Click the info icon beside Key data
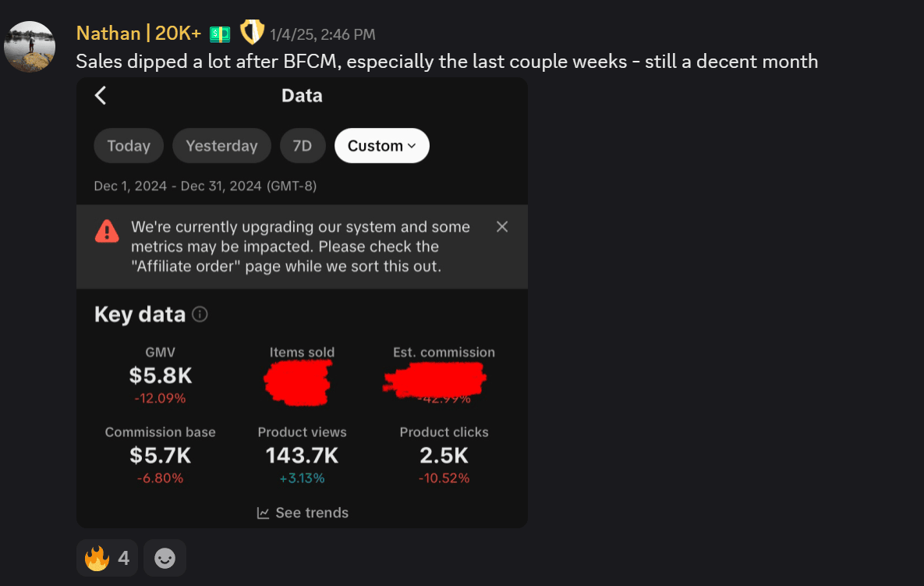This screenshot has height=586, width=924. pos(200,314)
